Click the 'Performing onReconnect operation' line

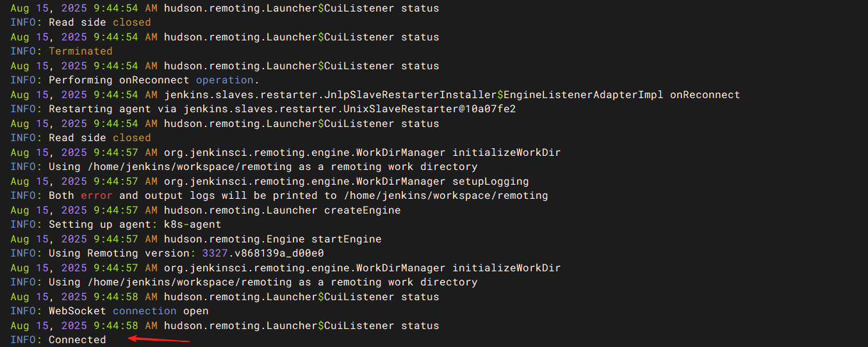click(x=135, y=80)
